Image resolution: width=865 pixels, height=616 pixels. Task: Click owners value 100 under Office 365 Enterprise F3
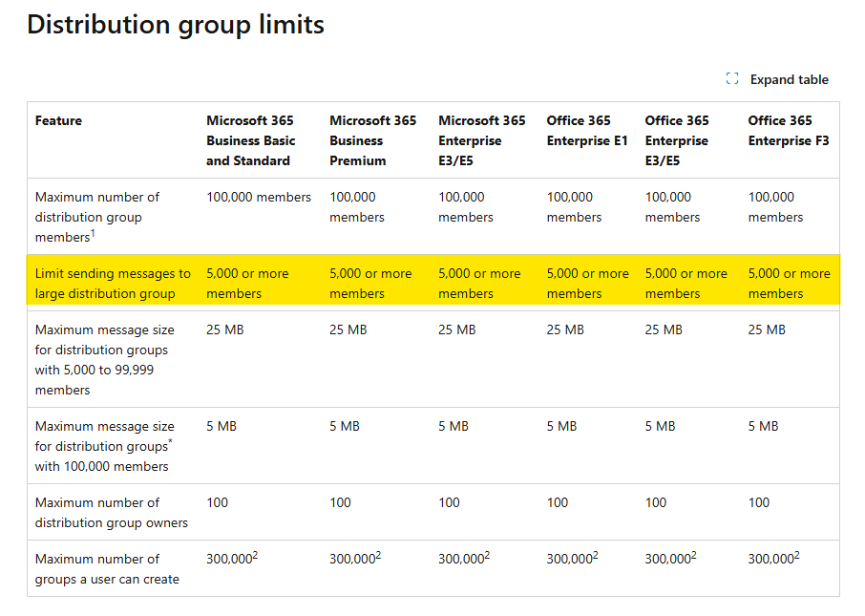coord(759,502)
